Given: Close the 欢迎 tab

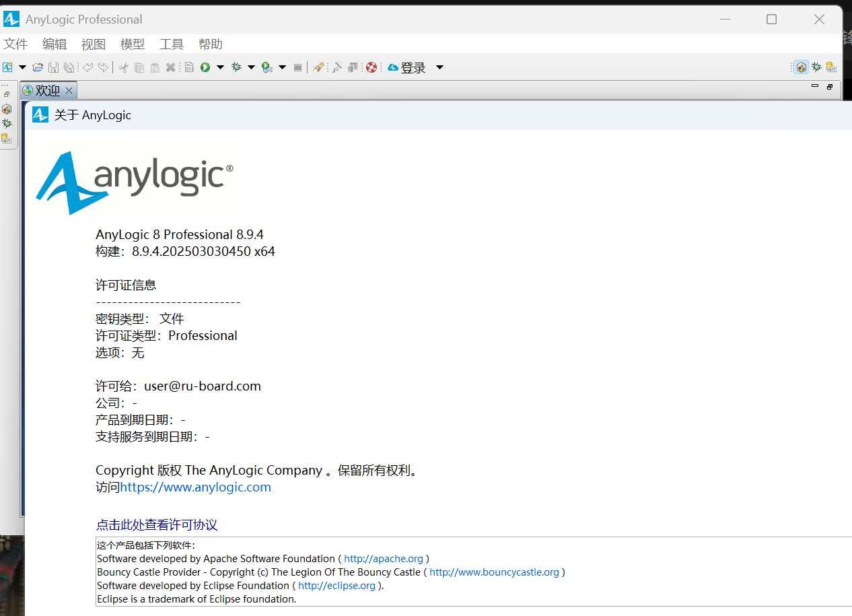Looking at the screenshot, I should pos(69,90).
